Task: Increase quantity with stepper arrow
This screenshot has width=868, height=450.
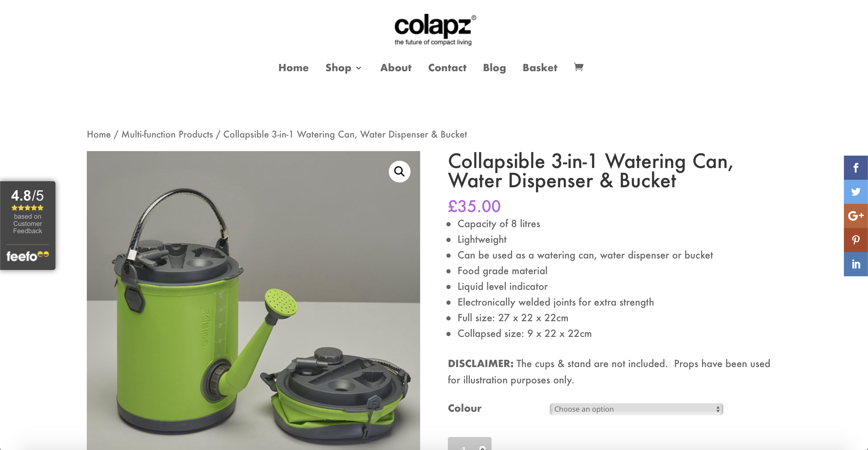Action: 483,448
